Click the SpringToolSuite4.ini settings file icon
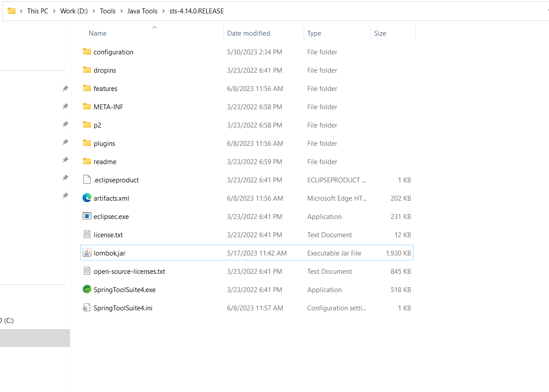The image size is (549, 392). click(87, 308)
